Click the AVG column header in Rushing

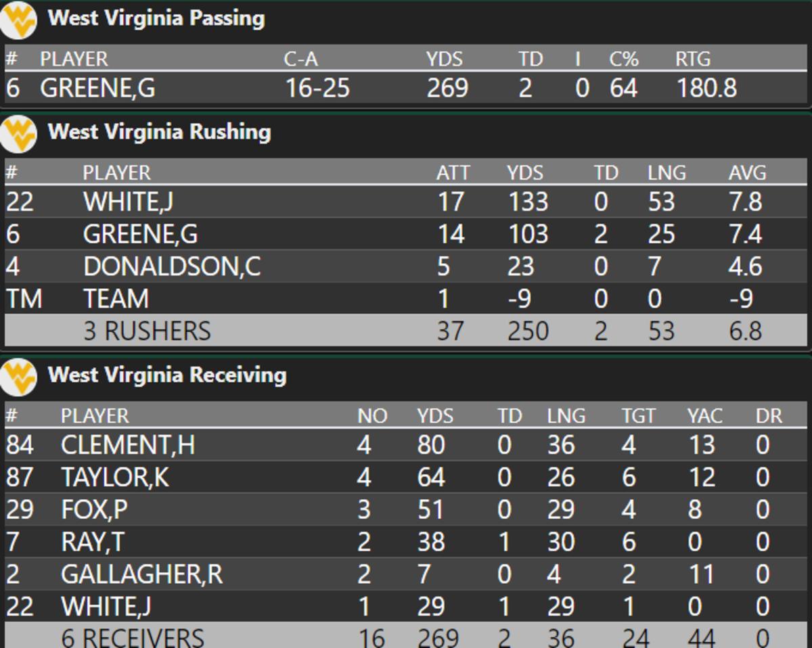pyautogui.click(x=746, y=173)
